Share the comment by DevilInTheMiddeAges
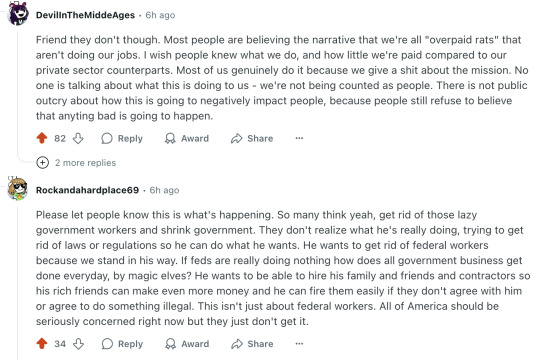This screenshot has height=360, width=540. (252, 138)
